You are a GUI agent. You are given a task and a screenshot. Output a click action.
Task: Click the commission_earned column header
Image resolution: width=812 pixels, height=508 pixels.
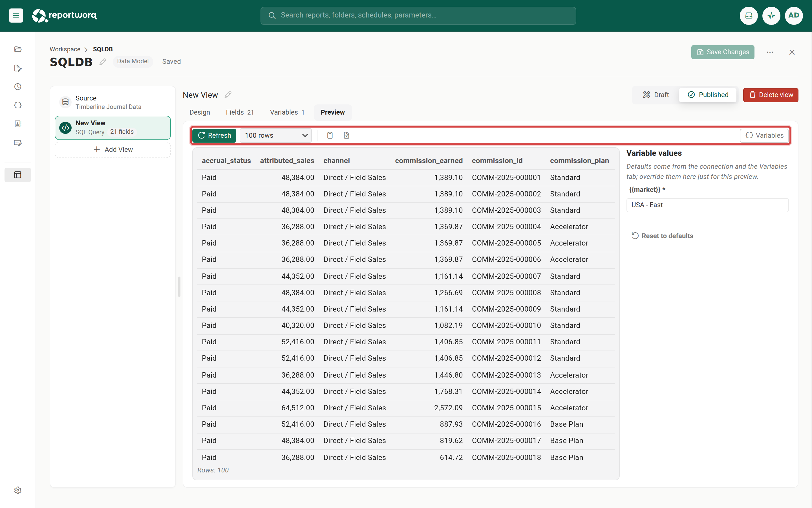coord(429,161)
